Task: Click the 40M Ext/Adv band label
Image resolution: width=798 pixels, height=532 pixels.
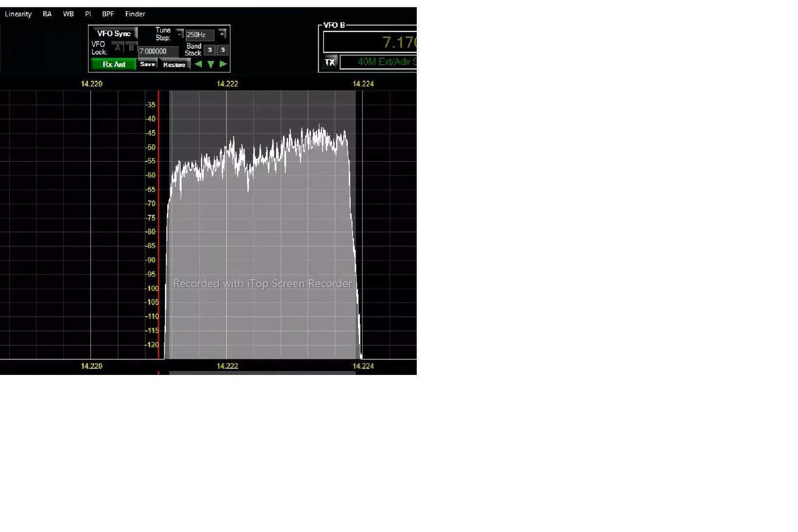Action: coord(378,62)
